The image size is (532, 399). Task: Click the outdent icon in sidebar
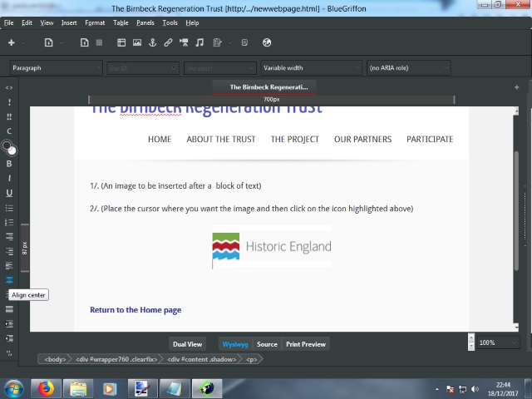(9, 338)
